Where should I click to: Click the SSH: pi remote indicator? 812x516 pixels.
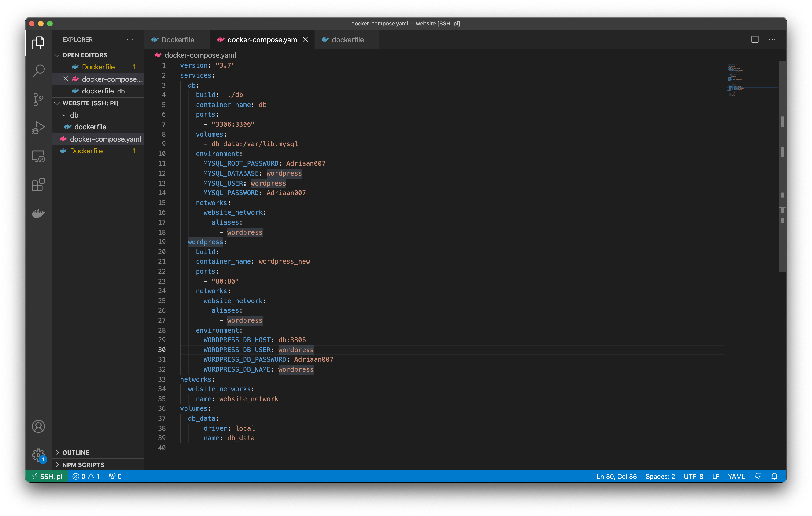click(47, 476)
